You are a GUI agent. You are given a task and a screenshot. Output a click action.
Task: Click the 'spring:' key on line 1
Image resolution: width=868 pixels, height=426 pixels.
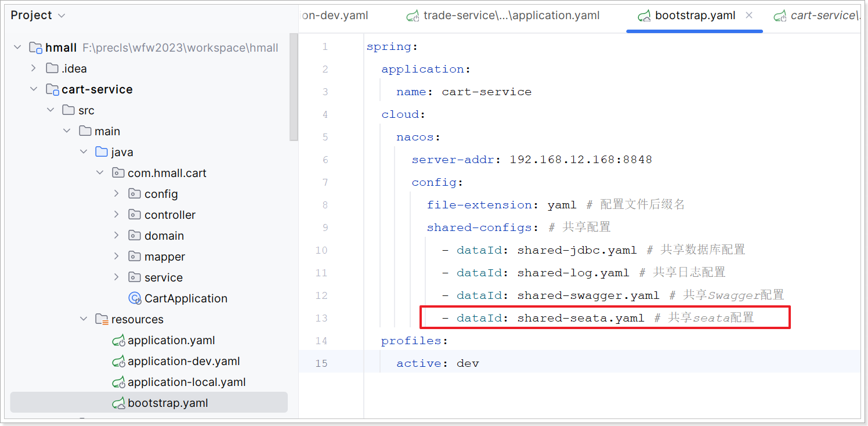coord(392,46)
